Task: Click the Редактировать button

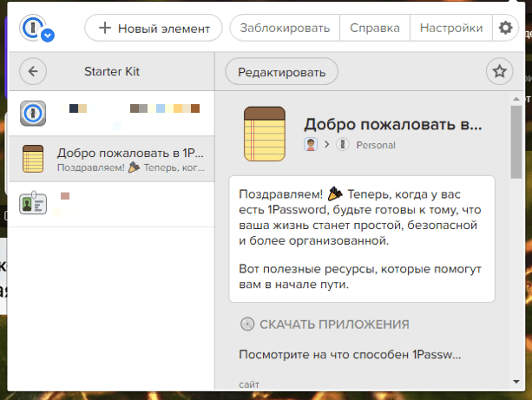Action: coord(281,72)
